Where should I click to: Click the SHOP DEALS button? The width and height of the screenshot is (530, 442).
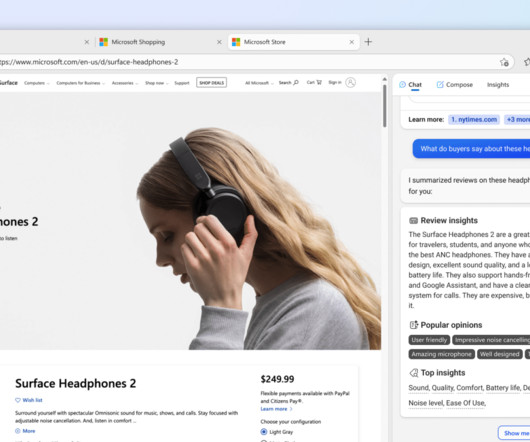212,83
